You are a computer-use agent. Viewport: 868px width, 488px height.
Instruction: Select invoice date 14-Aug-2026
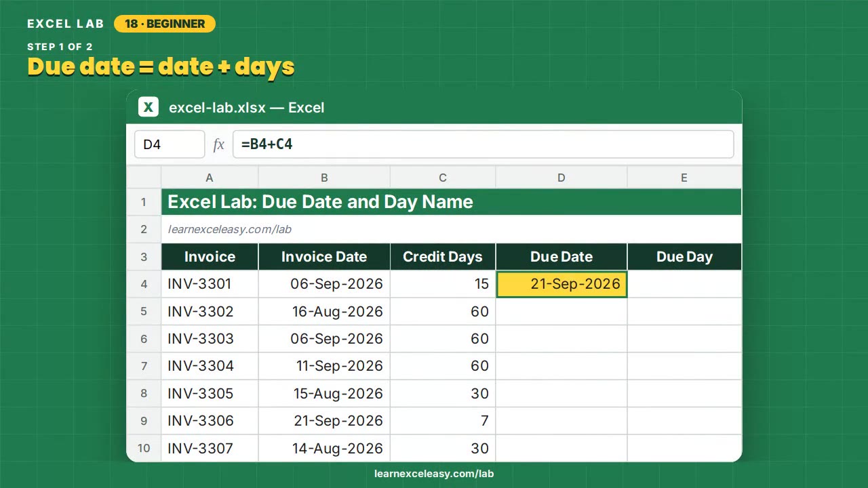coord(324,448)
